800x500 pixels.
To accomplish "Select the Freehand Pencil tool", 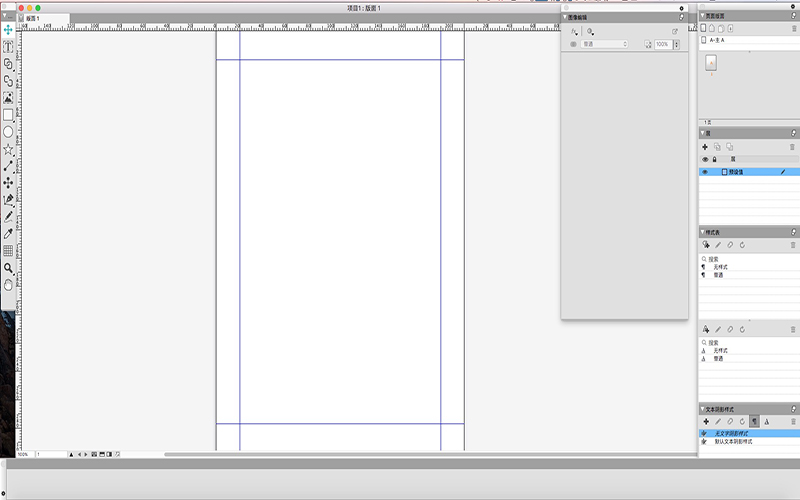I will (8, 217).
